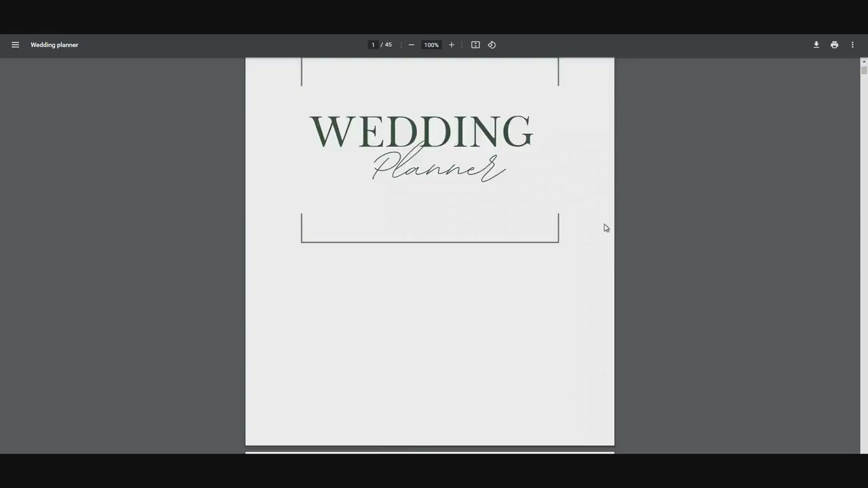Activate the fit-to-page icon
Screen dimensions: 868x488
pos(475,45)
